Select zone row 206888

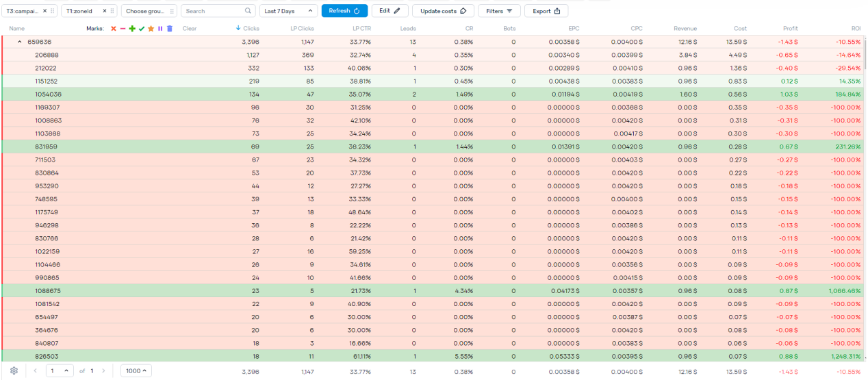pos(433,55)
